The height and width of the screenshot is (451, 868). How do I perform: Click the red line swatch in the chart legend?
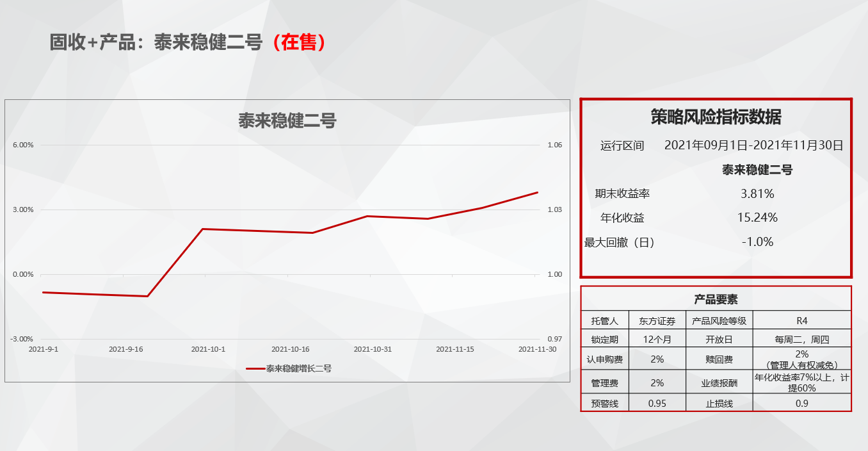point(255,368)
